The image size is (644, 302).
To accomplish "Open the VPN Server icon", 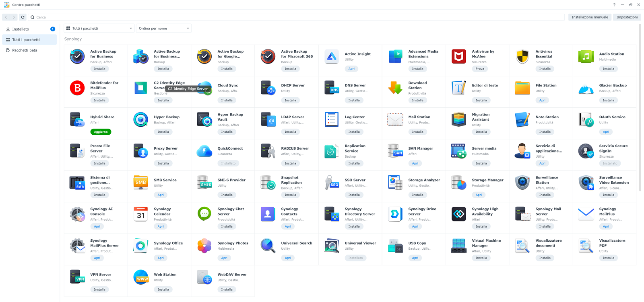I will 77,277.
